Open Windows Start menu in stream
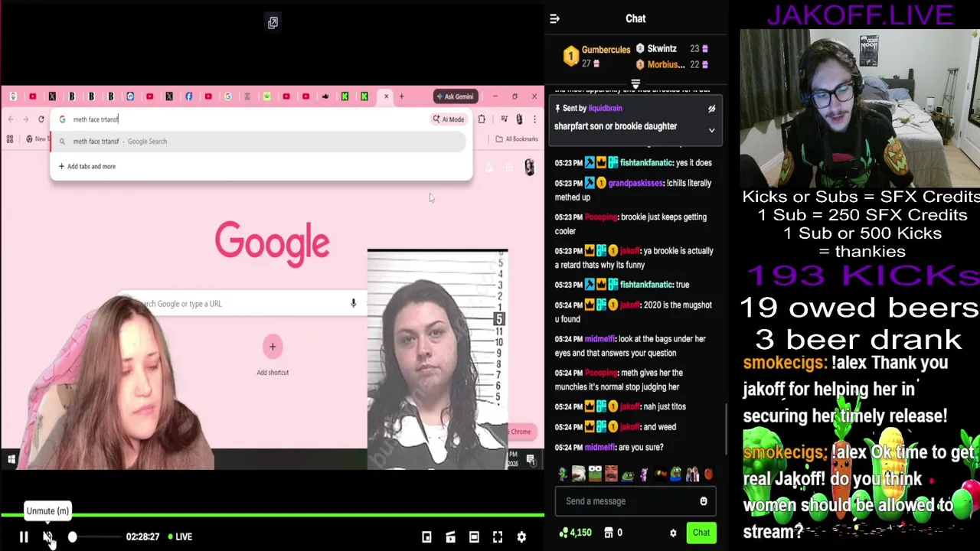Image resolution: width=980 pixels, height=551 pixels. pyautogui.click(x=11, y=459)
